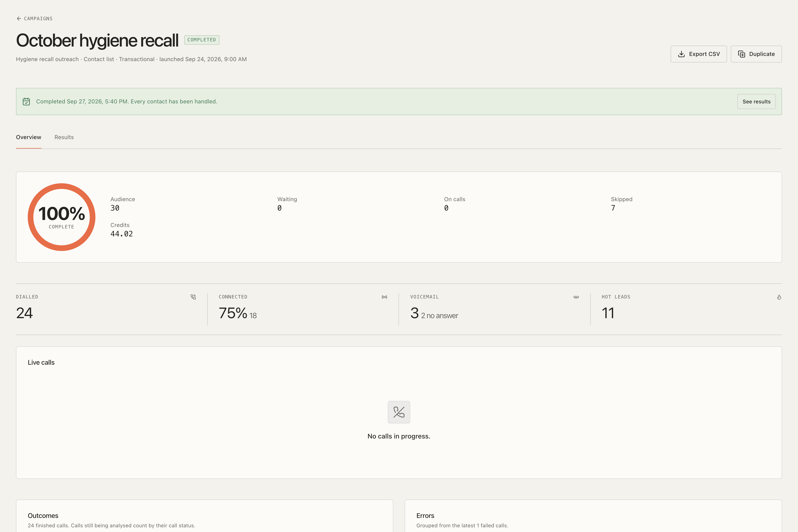Click the signal icon on the Connected card

coord(384,297)
